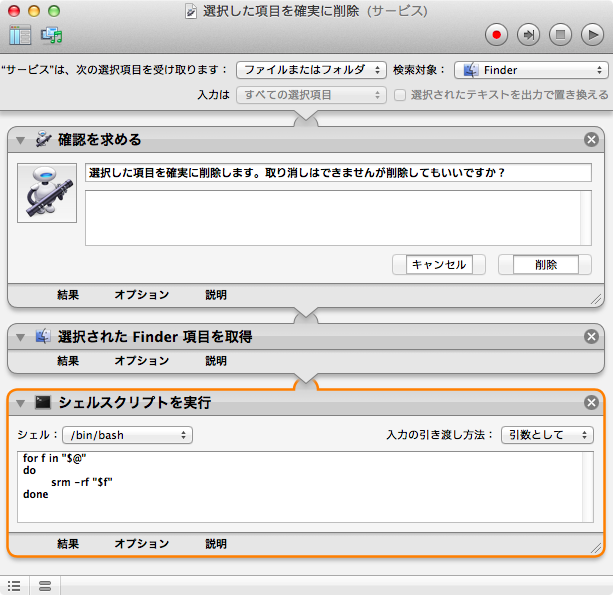Open 結果 tab of Finder 項目を取得
613x595 pixels.
tap(68, 360)
